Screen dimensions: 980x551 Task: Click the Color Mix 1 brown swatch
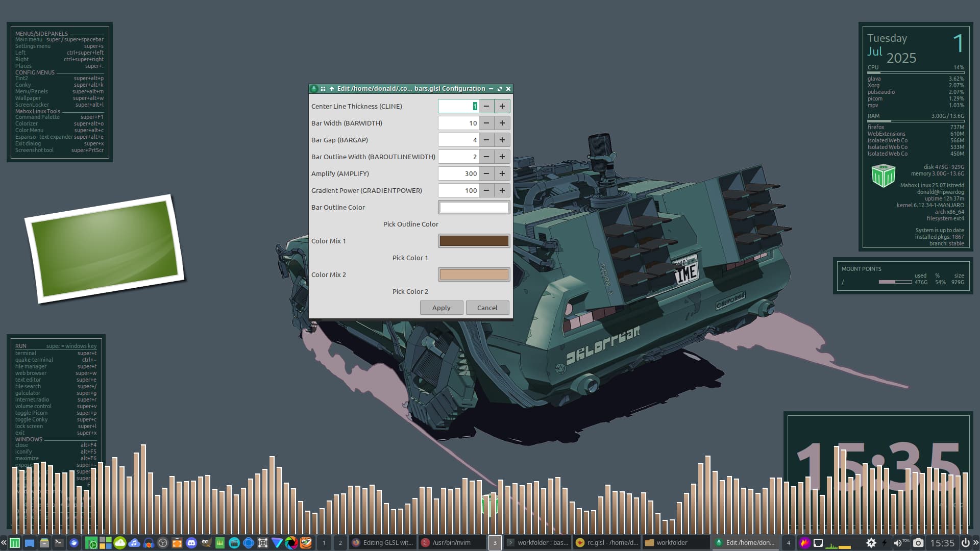(x=474, y=241)
